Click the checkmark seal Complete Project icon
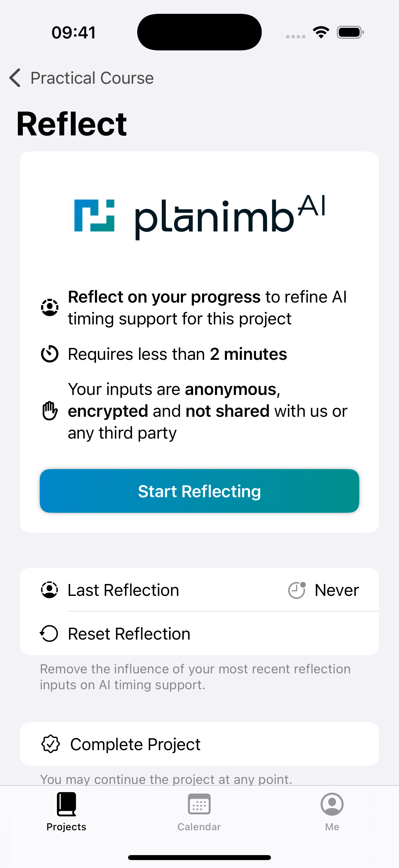 51,744
